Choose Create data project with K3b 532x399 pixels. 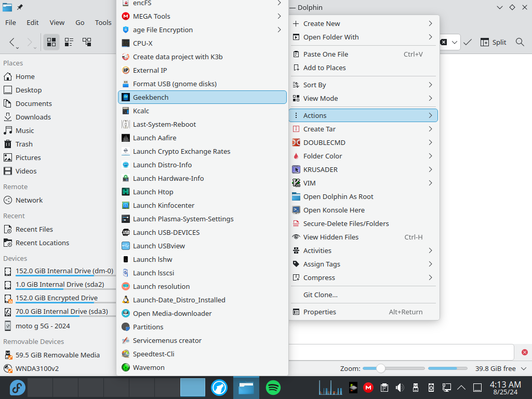[202, 57]
